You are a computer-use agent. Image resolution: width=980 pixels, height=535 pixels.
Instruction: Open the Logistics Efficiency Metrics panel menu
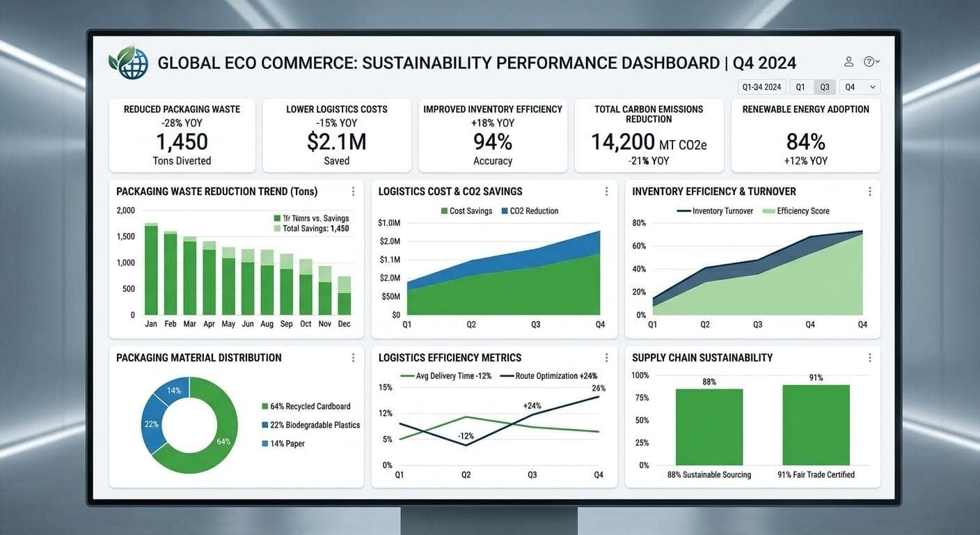pos(605,357)
